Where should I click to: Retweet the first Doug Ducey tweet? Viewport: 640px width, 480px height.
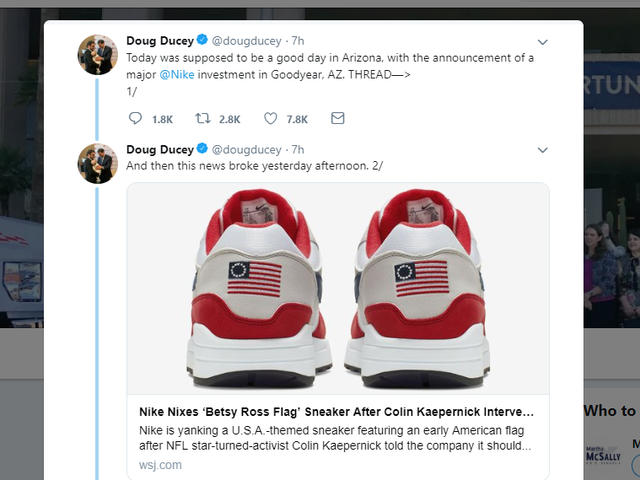pos(203,119)
